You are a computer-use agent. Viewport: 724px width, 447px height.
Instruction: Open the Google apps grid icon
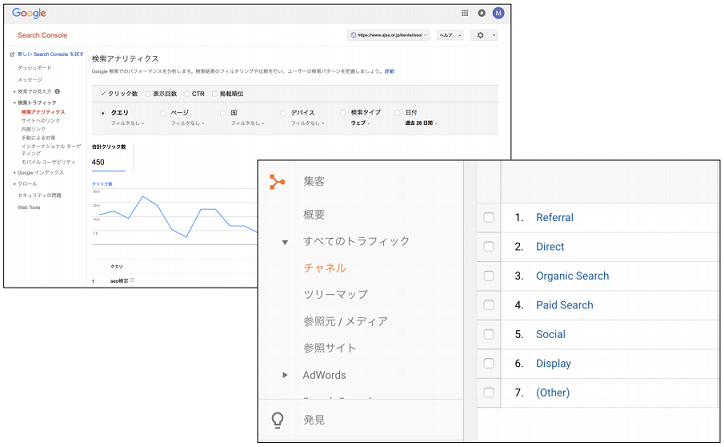(x=465, y=14)
